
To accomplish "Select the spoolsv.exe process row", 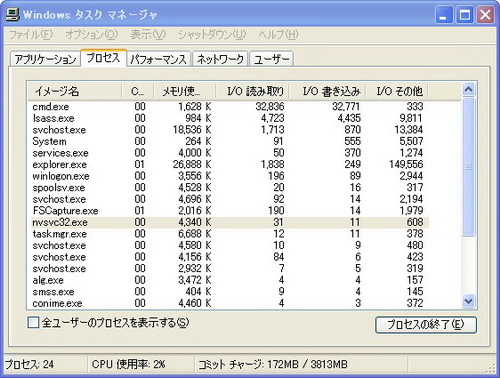I will [228, 188].
